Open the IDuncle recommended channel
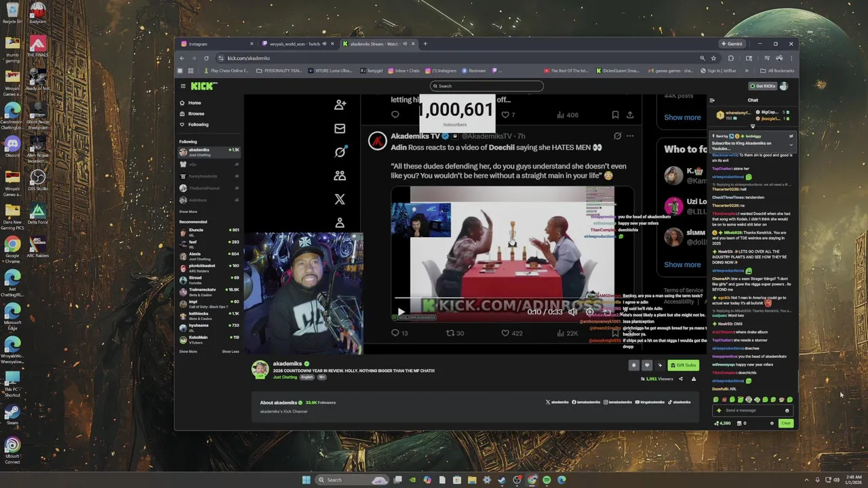The height and width of the screenshot is (488, 868). click(x=209, y=232)
